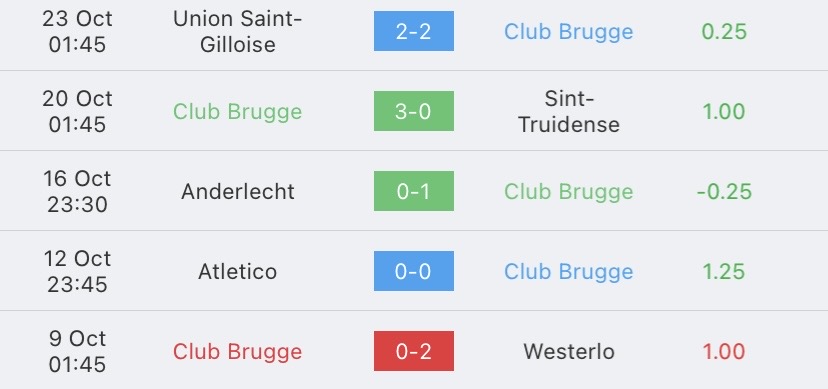Select red Club Brugge on 9 Oct
Viewport: 828px width, 389px height.
pos(237,352)
